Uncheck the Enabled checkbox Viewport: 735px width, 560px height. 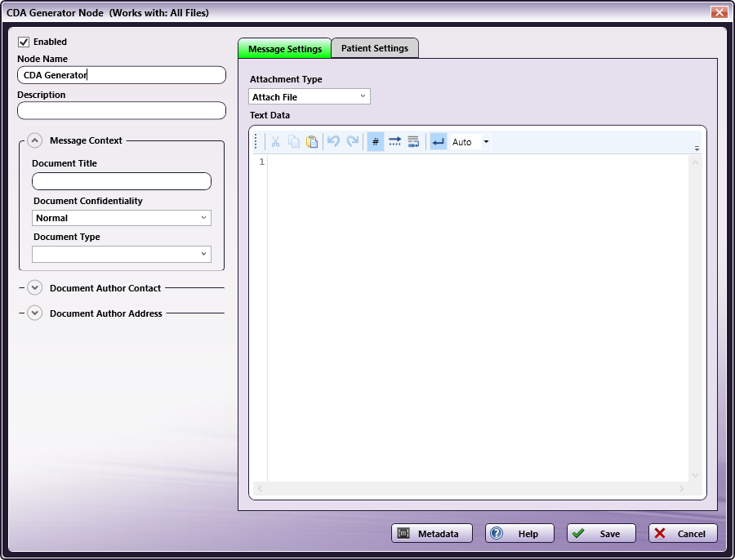tap(24, 42)
